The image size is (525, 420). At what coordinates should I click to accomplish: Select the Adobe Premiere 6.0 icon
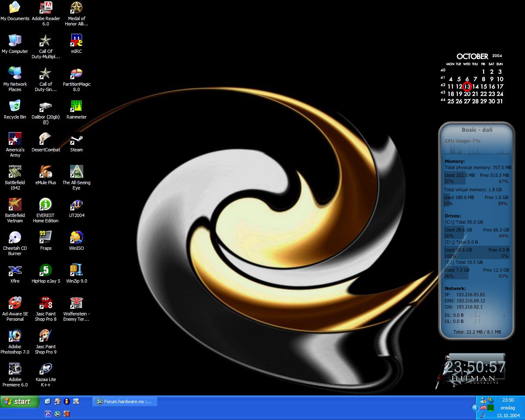point(15,374)
